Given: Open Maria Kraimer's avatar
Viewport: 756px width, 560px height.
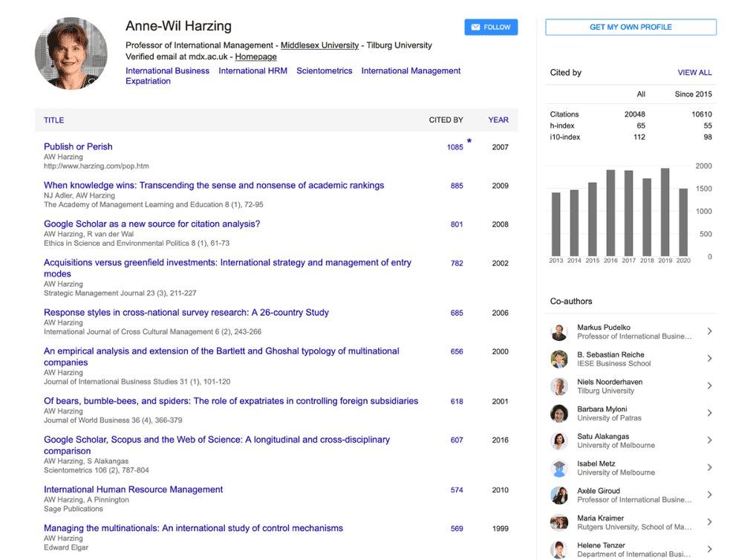Looking at the screenshot, I should tap(559, 522).
